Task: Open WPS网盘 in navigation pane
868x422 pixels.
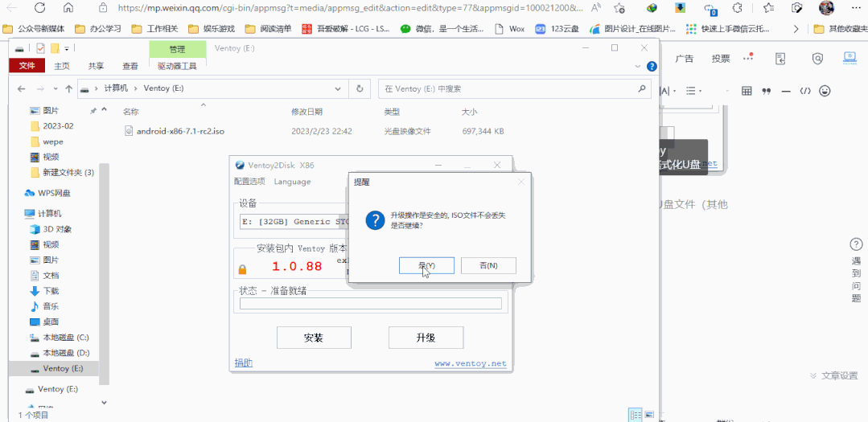Action: pyautogui.click(x=54, y=193)
